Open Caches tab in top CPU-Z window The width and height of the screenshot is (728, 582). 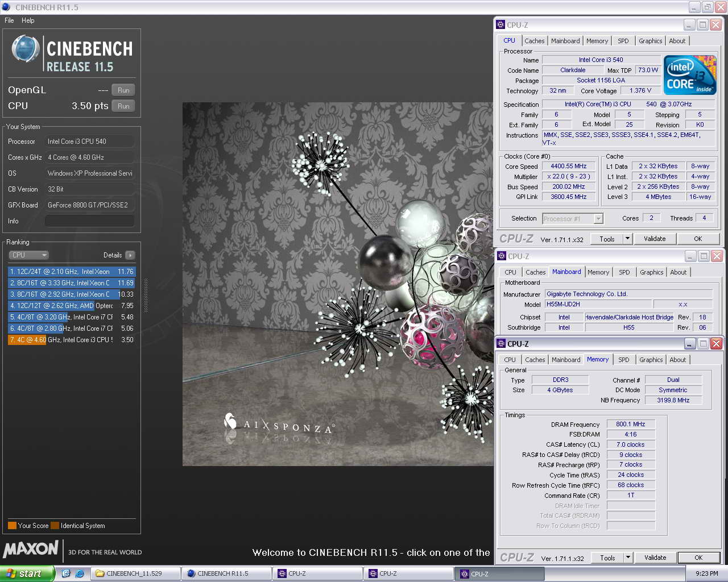click(x=534, y=41)
